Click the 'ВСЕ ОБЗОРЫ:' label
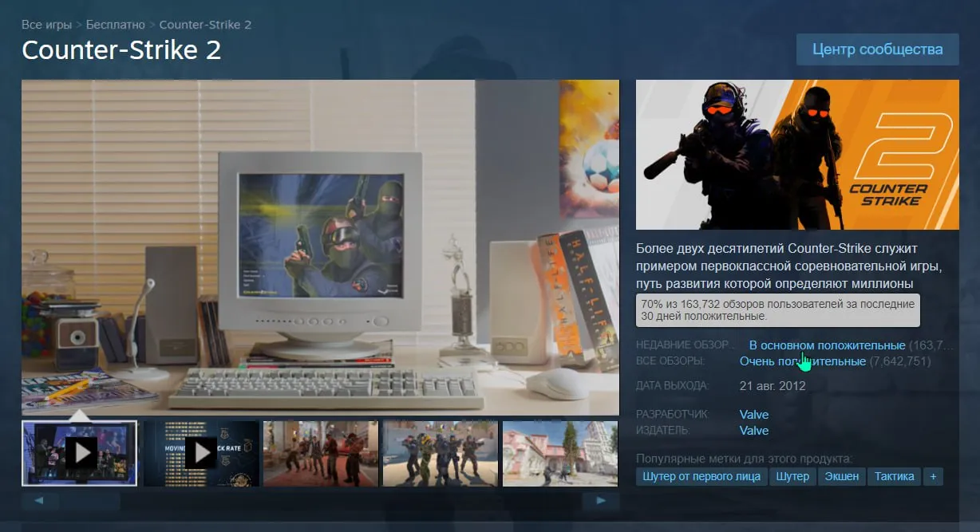This screenshot has height=532, width=980. coord(670,361)
